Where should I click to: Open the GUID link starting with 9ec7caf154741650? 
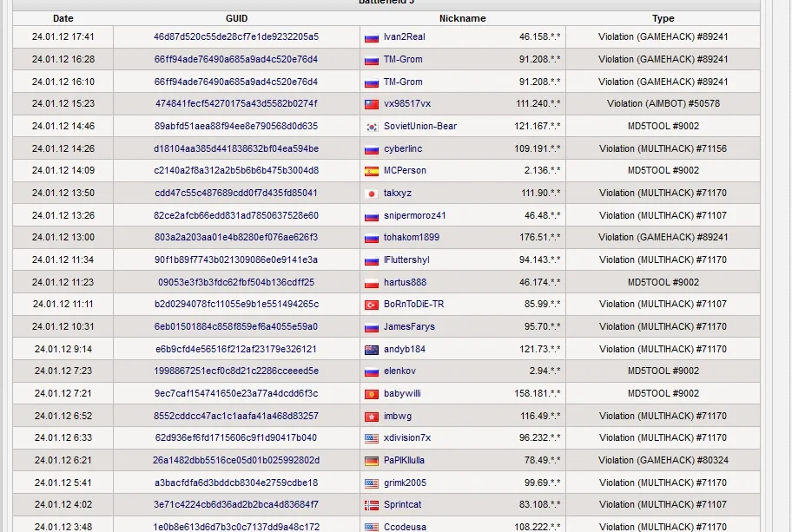point(236,393)
